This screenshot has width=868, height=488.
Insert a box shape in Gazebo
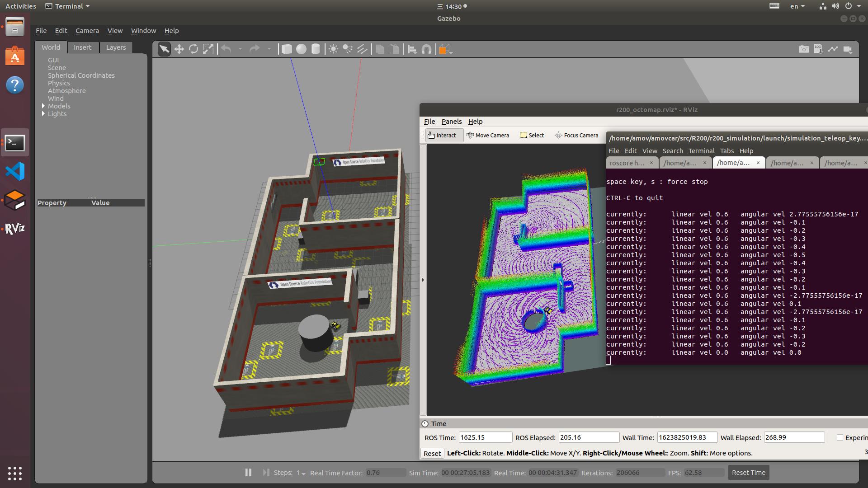pyautogui.click(x=287, y=49)
